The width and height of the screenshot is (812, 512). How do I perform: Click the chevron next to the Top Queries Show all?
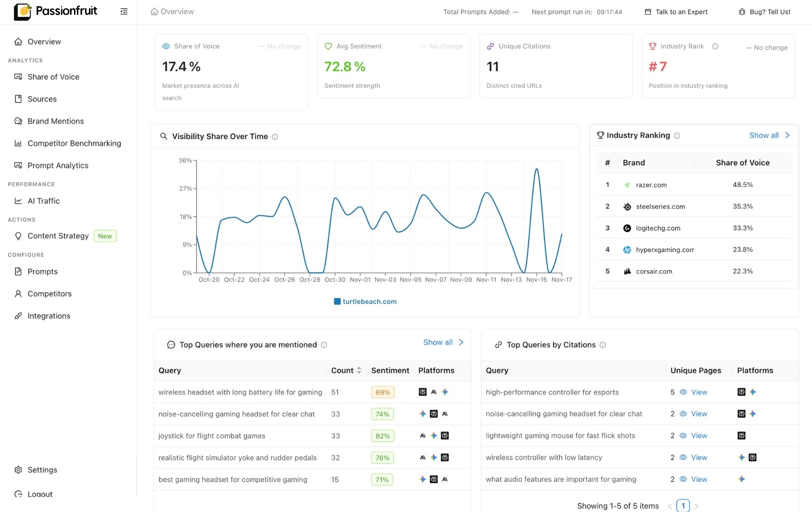coord(461,342)
